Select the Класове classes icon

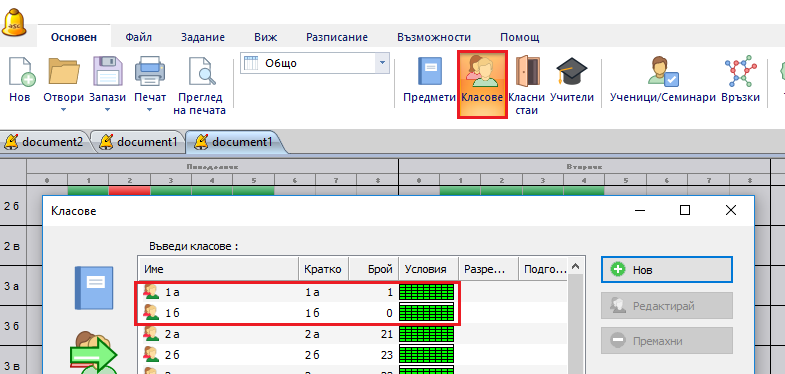[x=482, y=71]
